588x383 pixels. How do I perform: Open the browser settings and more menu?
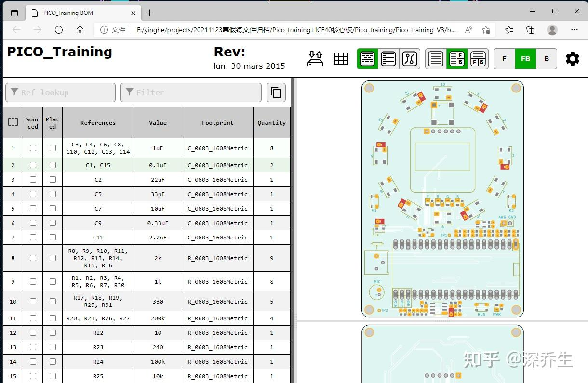coord(575,30)
